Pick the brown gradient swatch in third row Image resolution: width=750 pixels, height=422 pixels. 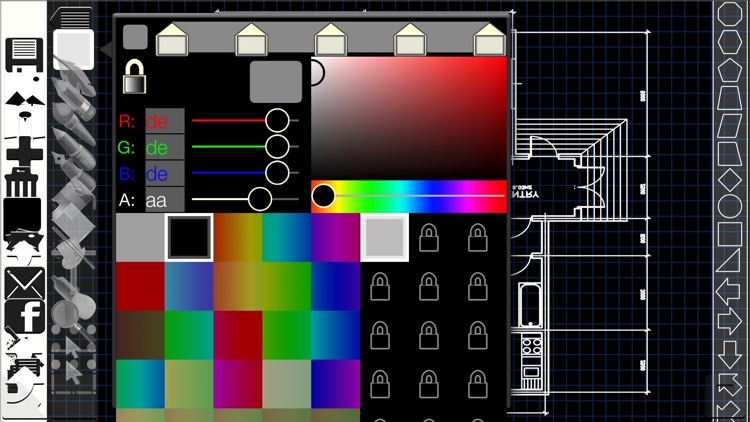tap(140, 335)
